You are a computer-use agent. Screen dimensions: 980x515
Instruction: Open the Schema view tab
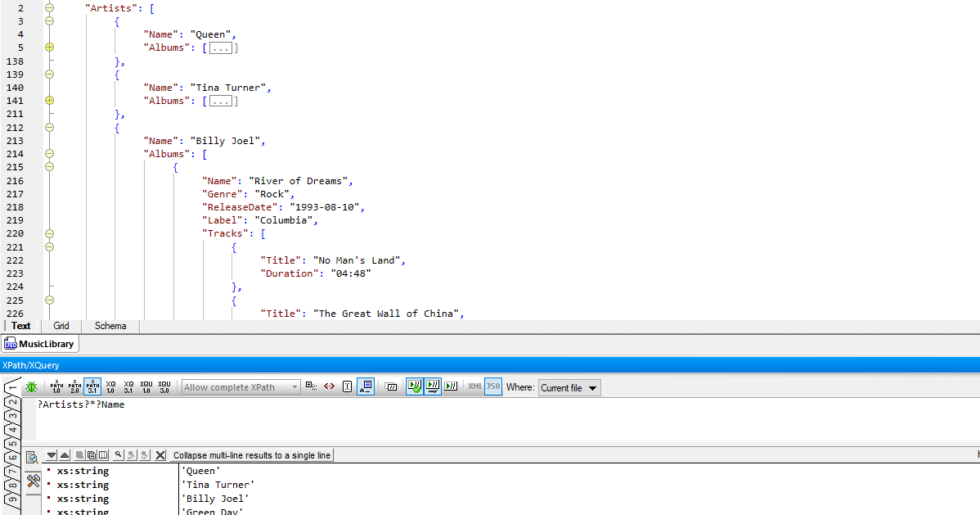point(110,326)
